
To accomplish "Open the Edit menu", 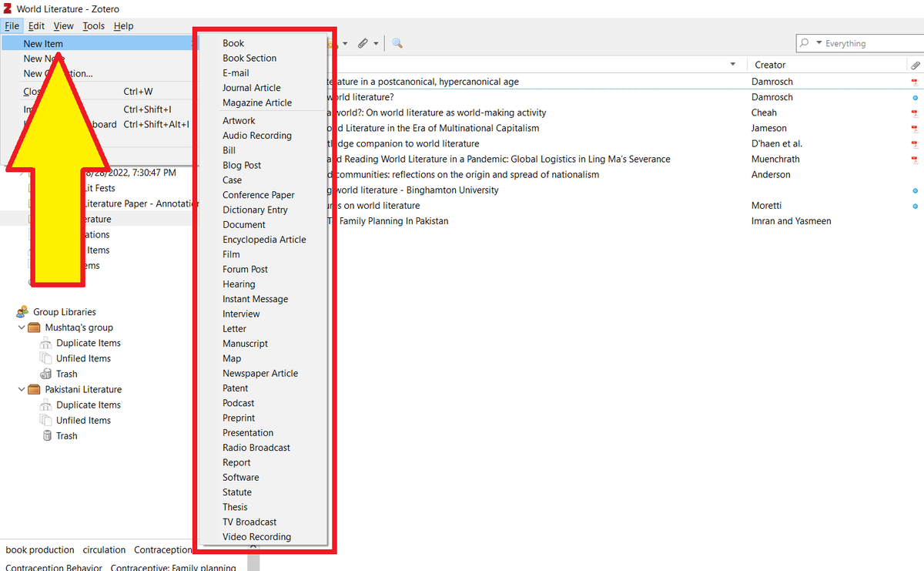I will click(x=36, y=25).
